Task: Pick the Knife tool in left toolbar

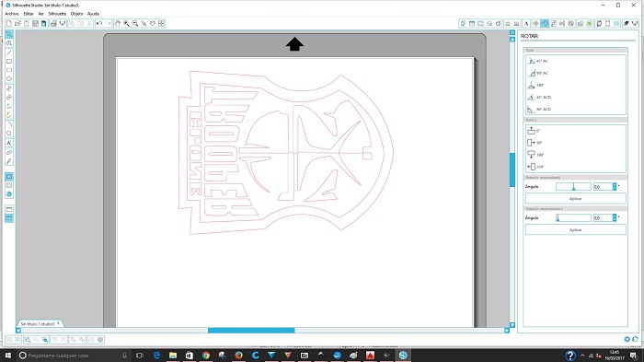Action: 9,161
